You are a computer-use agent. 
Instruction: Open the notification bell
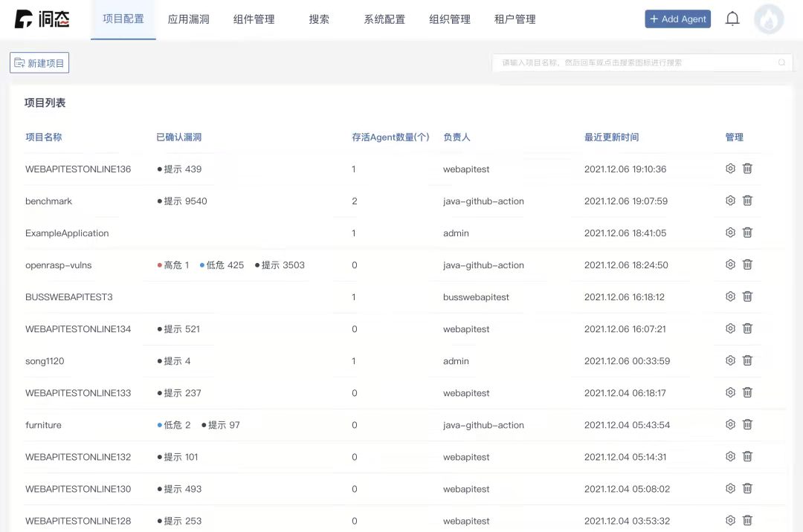[732, 19]
